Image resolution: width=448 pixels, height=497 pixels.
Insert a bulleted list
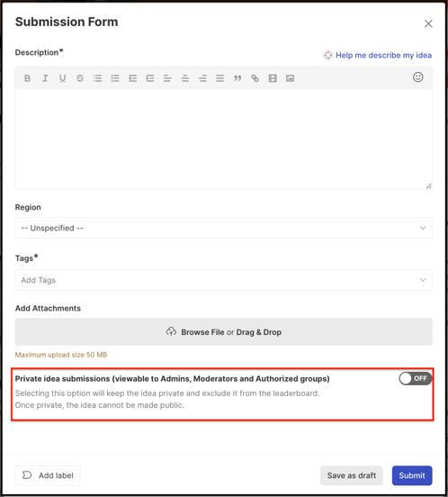[97, 78]
